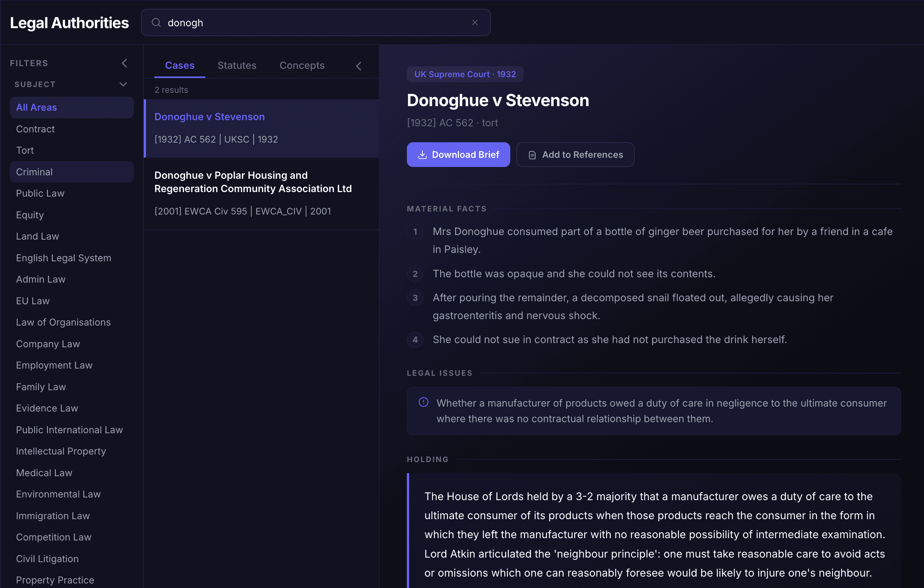Image resolution: width=924 pixels, height=588 pixels.
Task: Filter by Criminal subject
Action: pyautogui.click(x=72, y=172)
